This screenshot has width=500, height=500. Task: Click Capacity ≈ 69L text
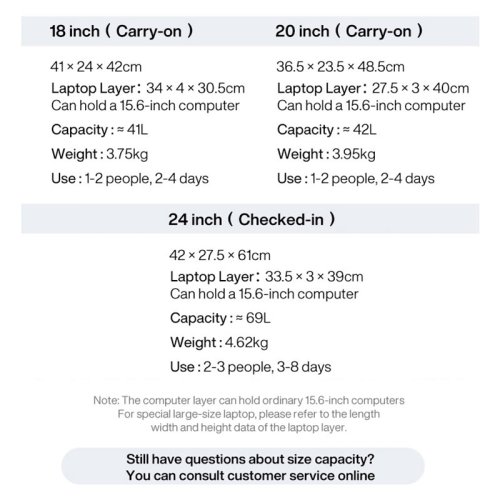click(x=220, y=318)
